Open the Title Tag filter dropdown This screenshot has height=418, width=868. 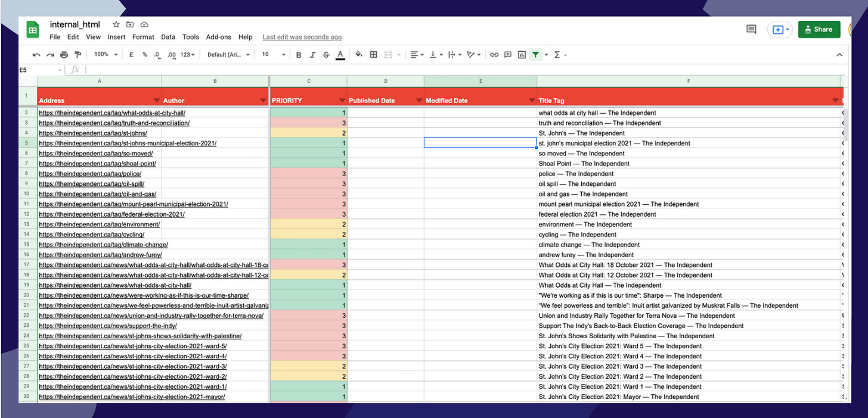tap(836, 101)
